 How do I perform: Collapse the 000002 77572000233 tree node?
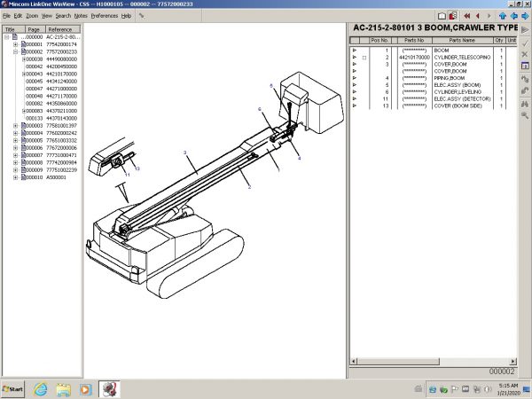(x=15, y=52)
